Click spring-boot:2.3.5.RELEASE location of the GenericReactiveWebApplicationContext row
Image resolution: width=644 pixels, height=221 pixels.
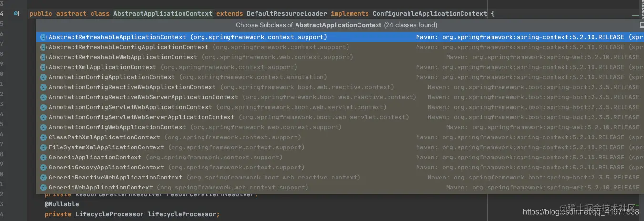coord(533,177)
